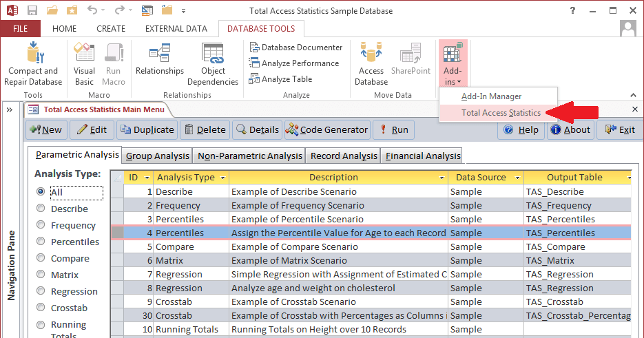
Task: Select Total Access Statistics menu entry
Action: coord(500,113)
